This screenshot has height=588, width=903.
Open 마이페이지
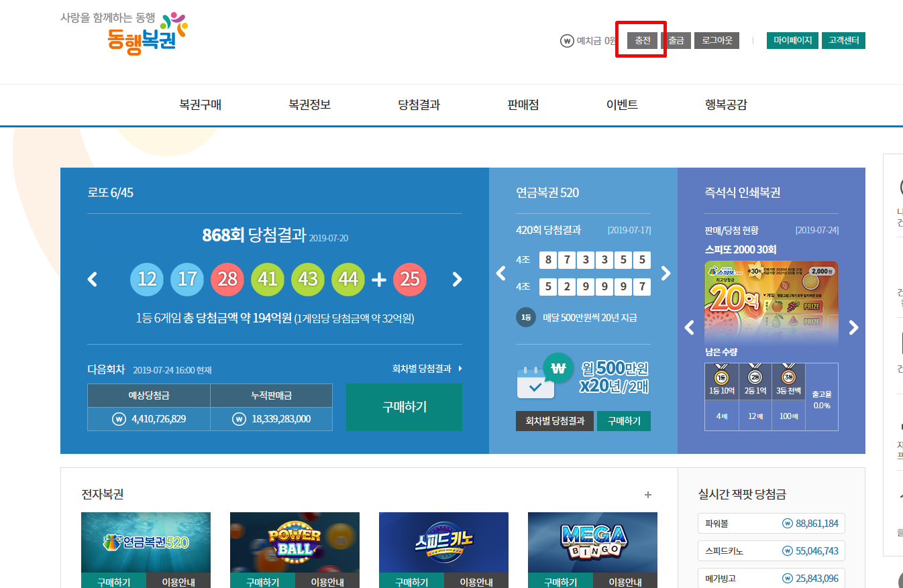click(x=793, y=40)
